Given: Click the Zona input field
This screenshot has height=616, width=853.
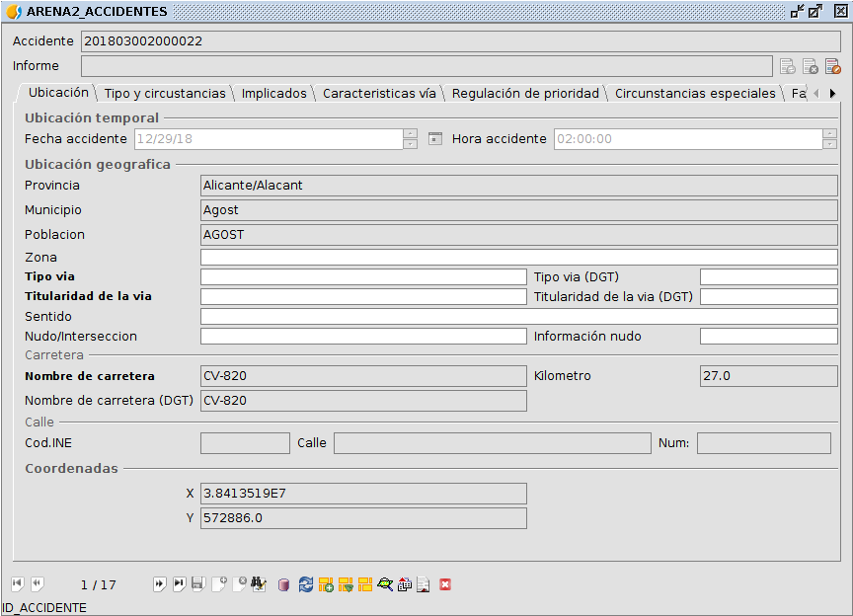Looking at the screenshot, I should (518, 257).
